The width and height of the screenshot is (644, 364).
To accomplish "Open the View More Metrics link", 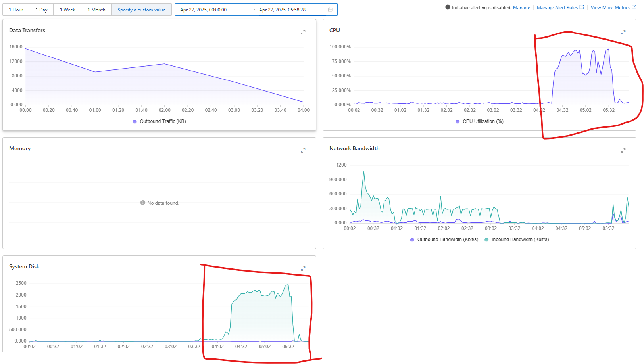I will coord(610,8).
